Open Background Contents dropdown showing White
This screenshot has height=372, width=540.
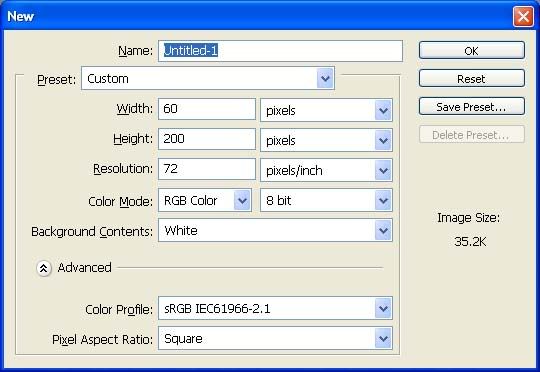[x=275, y=230]
